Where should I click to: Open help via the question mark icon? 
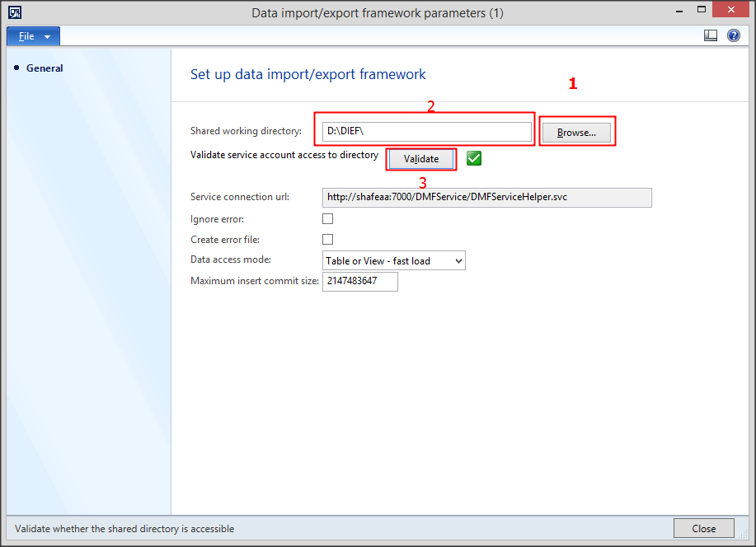[733, 35]
